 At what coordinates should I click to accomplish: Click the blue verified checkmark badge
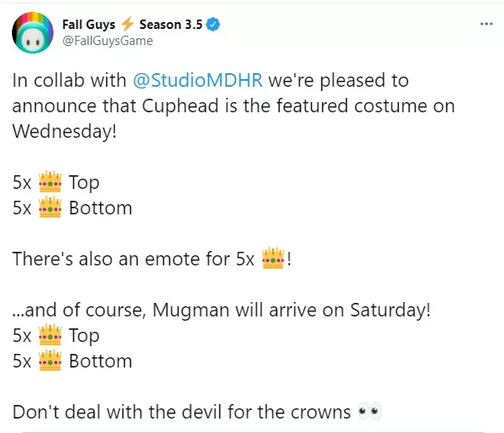[x=212, y=25]
